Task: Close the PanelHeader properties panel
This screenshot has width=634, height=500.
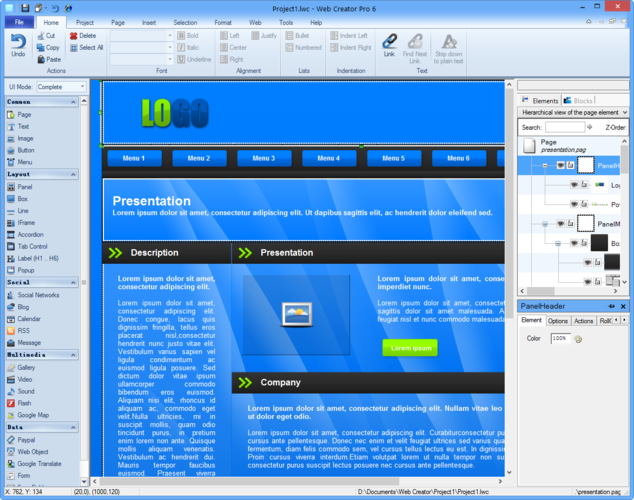Action: point(623,306)
